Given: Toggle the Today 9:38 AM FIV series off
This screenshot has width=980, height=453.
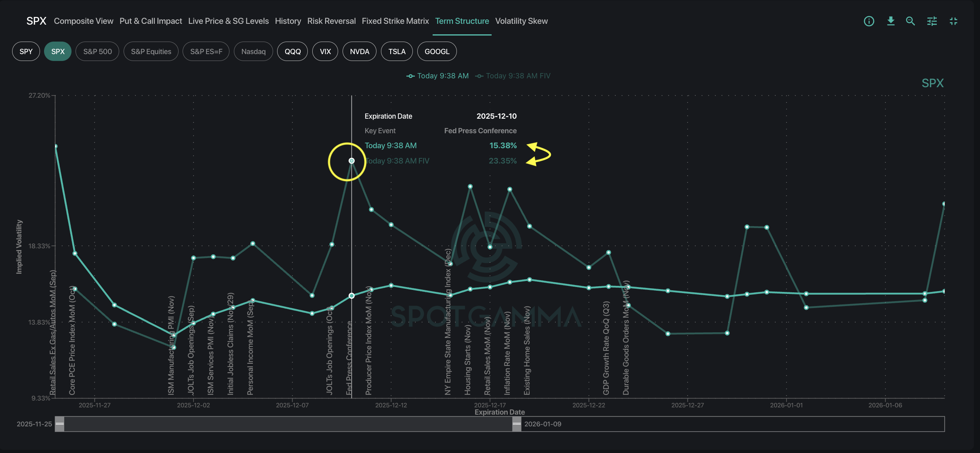Looking at the screenshot, I should coord(518,75).
